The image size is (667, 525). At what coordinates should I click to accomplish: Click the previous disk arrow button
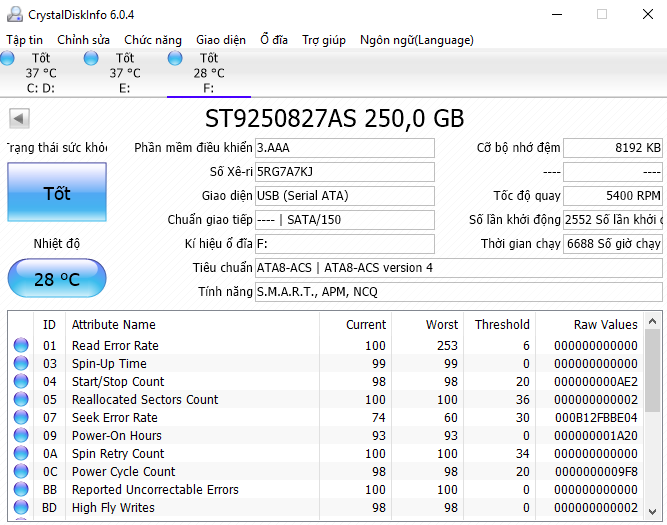[18, 119]
